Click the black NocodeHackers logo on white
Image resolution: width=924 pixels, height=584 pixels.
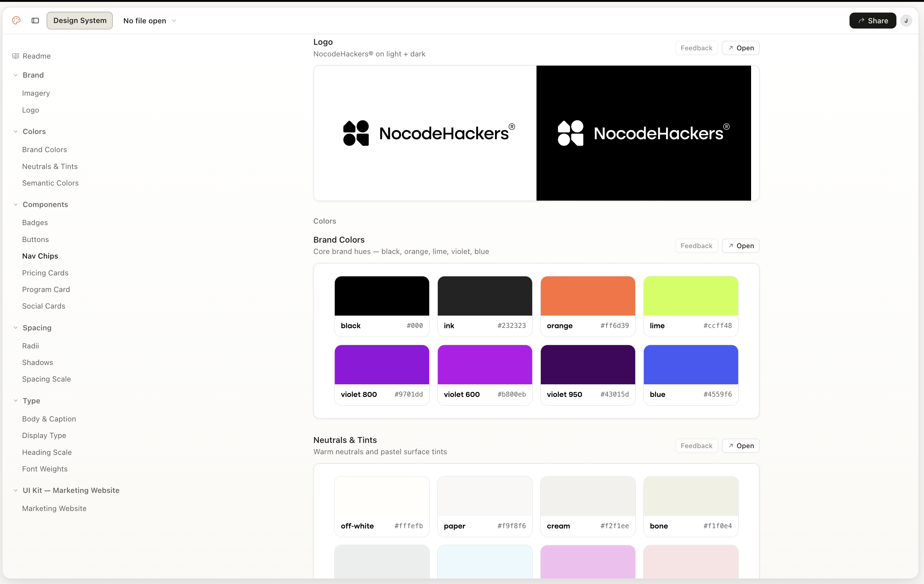pyautogui.click(x=429, y=133)
